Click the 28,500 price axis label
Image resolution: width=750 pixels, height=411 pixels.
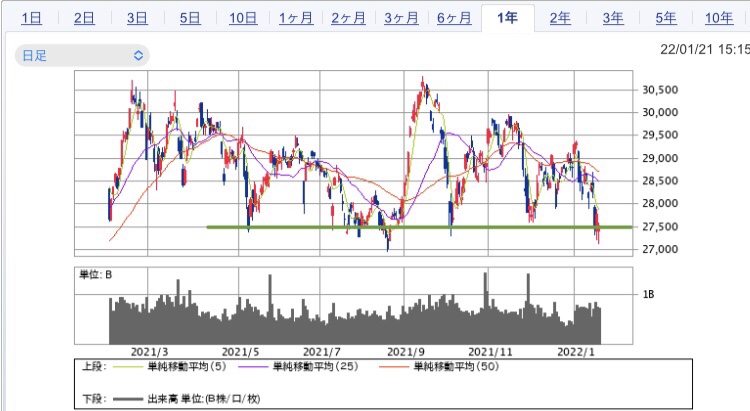pyautogui.click(x=660, y=181)
